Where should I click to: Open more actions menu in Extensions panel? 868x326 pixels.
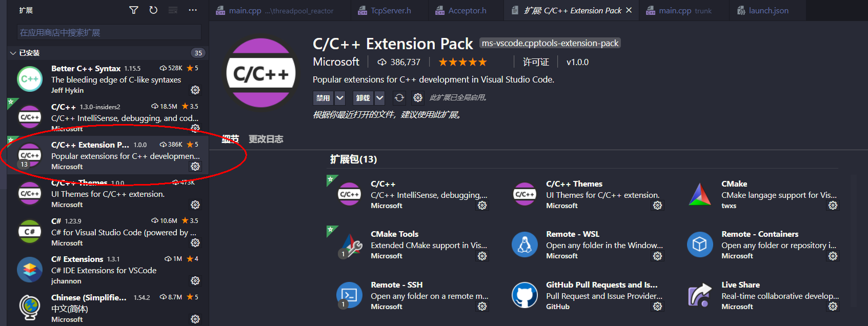click(192, 10)
